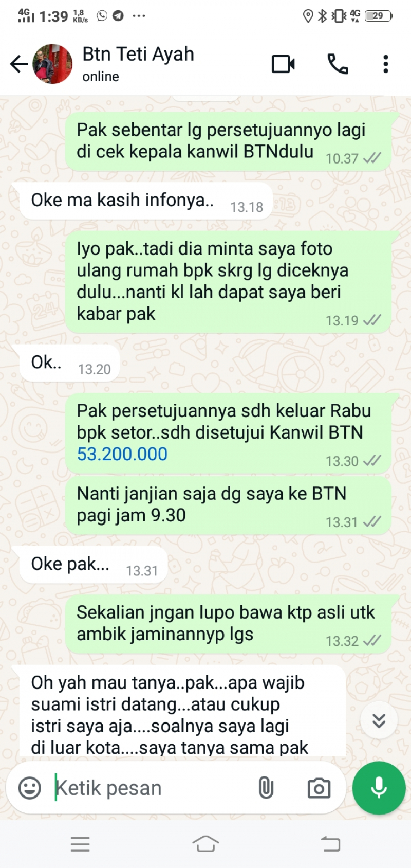Start a voice call with the contact
Screen dimensions: 411x868
338,64
